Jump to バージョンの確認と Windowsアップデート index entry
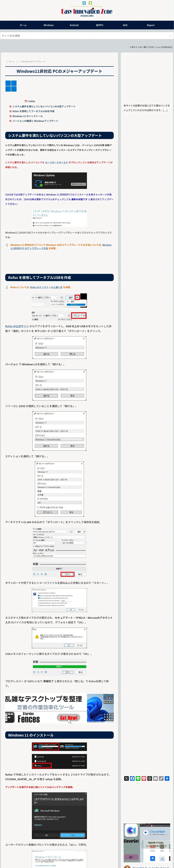The height and width of the screenshot is (868, 174). 35,121
